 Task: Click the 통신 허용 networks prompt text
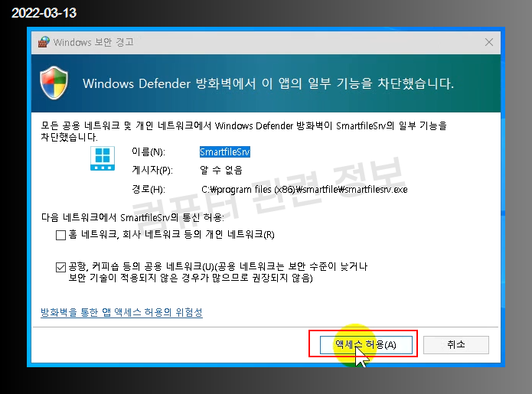(x=132, y=217)
